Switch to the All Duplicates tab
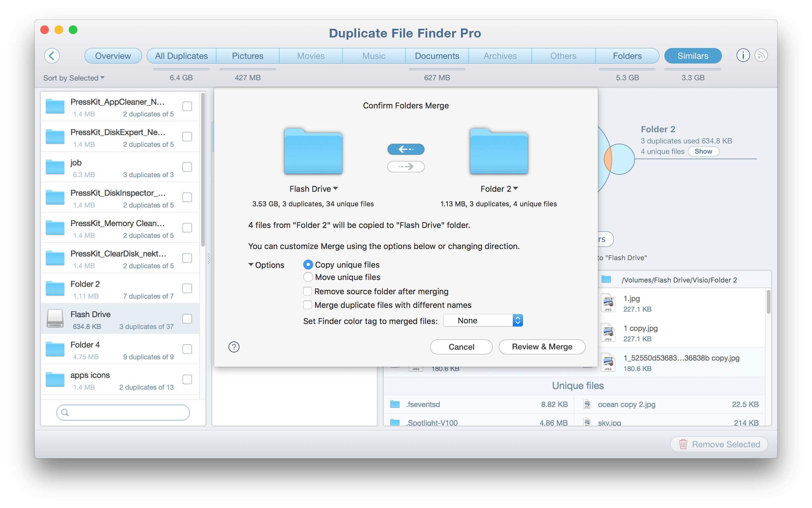The height and width of the screenshot is (508, 812). point(181,56)
